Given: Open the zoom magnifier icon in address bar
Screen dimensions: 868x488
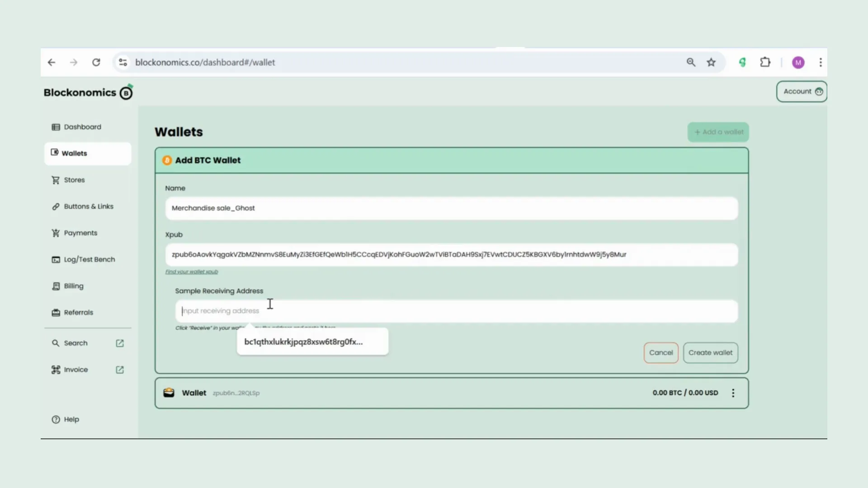Looking at the screenshot, I should pyautogui.click(x=691, y=62).
